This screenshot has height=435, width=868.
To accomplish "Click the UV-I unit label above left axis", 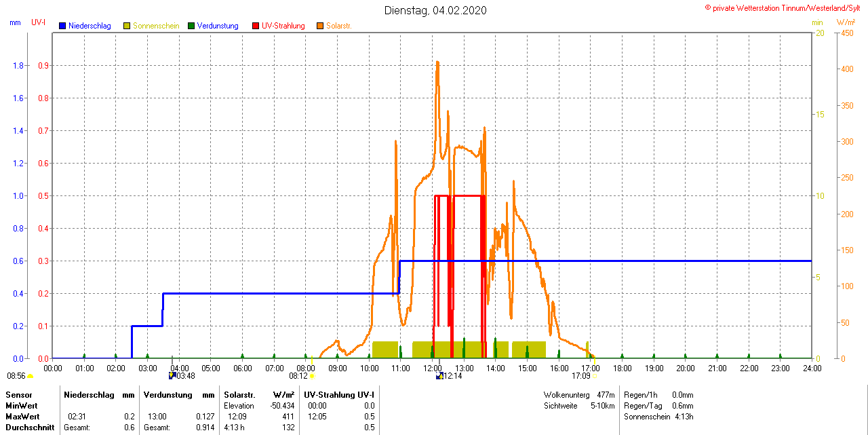I will click(x=39, y=23).
